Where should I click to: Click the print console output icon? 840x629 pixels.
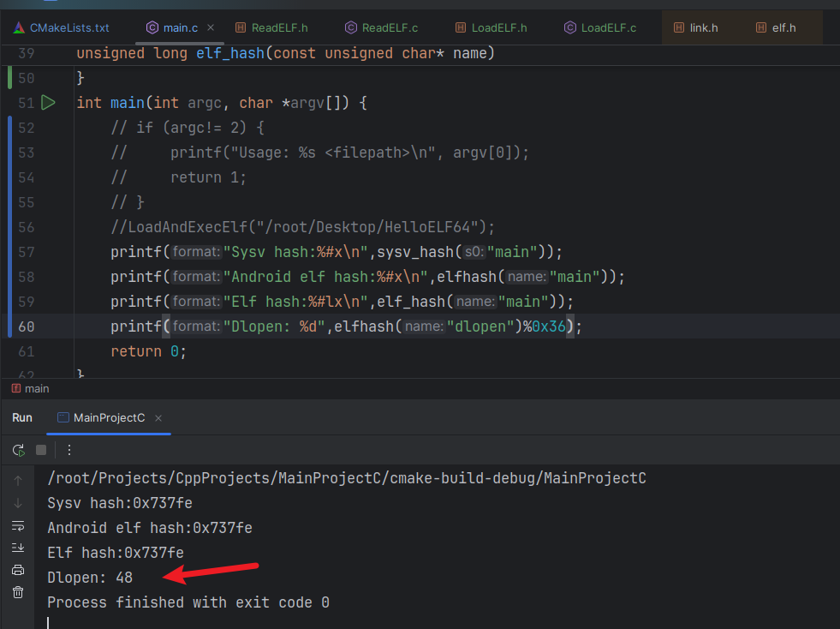(18, 570)
